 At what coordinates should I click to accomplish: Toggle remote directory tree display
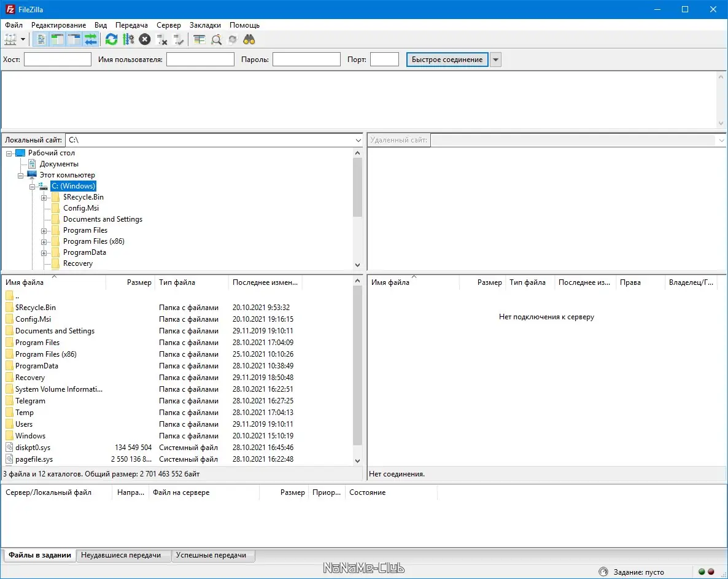tap(74, 40)
